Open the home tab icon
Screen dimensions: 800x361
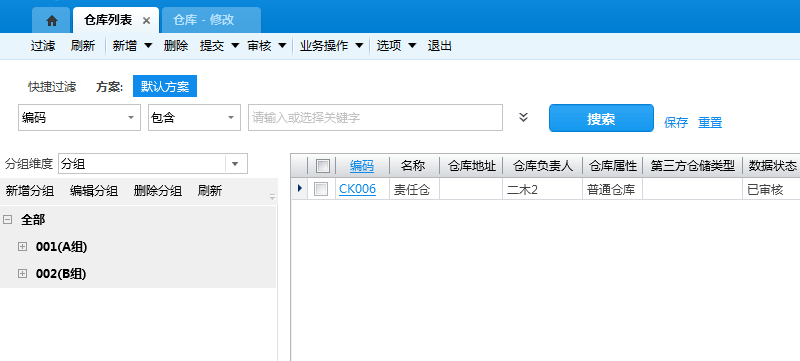[x=52, y=21]
